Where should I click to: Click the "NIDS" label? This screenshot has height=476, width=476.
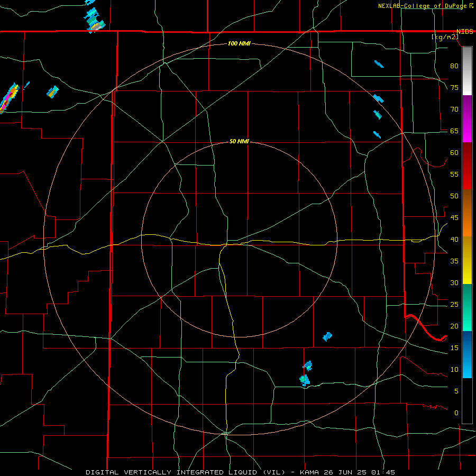pos(465,32)
